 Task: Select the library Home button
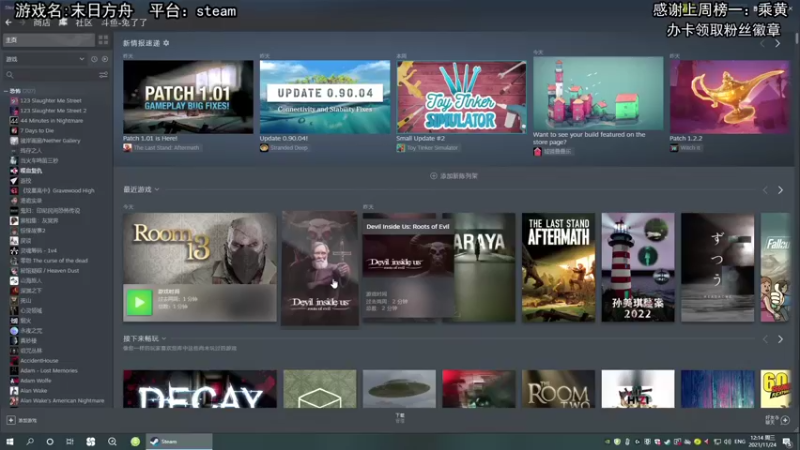pos(49,40)
